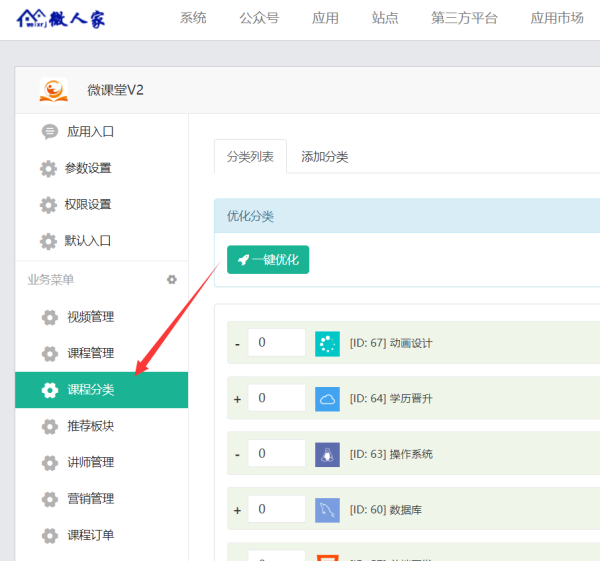Click the gear icon beside 推荐板块
This screenshot has width=600, height=561.
(50, 426)
